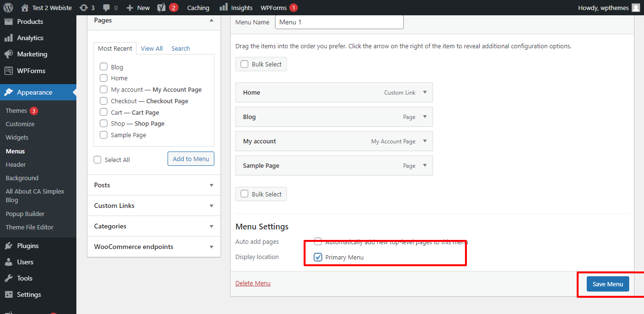Open the comments bubble icon
The width and height of the screenshot is (644, 314).
[x=106, y=8]
